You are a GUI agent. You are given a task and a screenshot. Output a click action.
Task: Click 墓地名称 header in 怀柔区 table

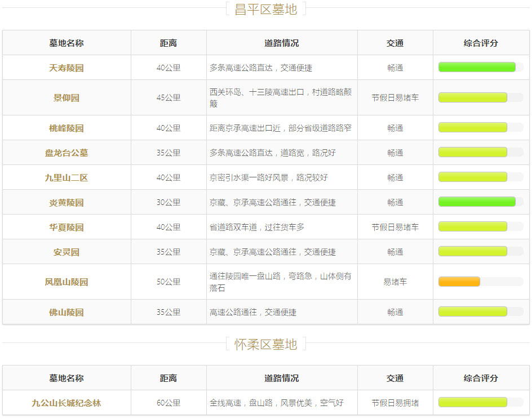coord(66,378)
